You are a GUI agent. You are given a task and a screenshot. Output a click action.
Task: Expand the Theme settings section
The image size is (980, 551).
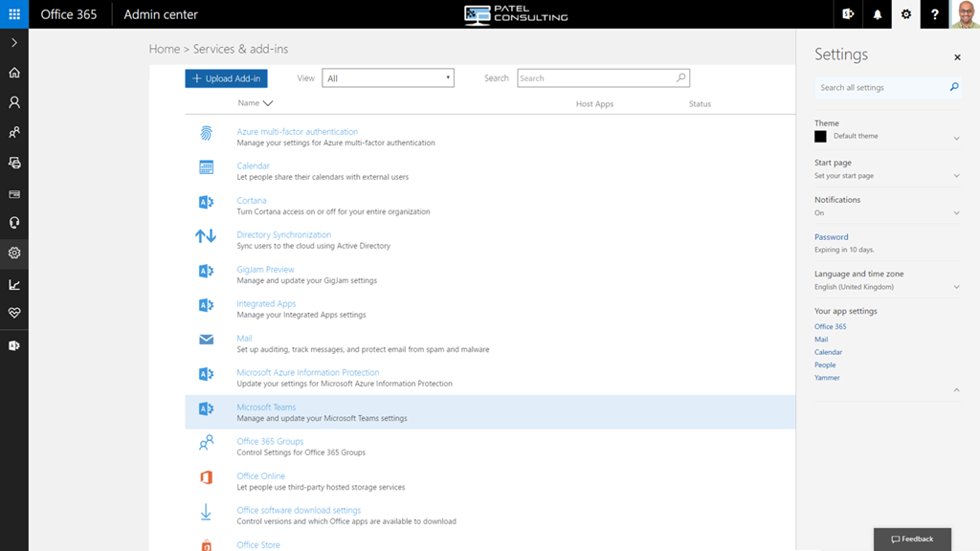tap(956, 139)
